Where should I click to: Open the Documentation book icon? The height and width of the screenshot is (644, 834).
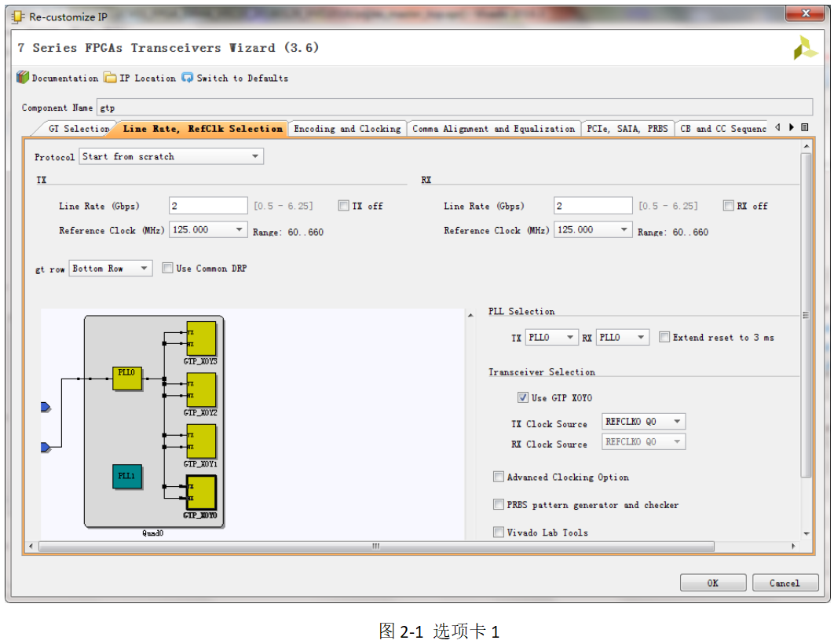[22, 78]
